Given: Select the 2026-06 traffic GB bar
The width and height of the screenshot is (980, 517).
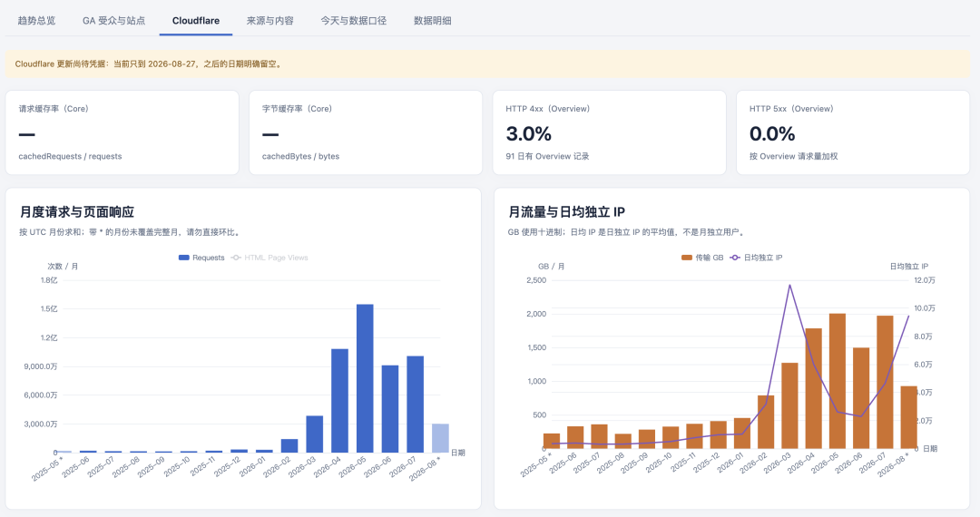Looking at the screenshot, I should [861, 398].
